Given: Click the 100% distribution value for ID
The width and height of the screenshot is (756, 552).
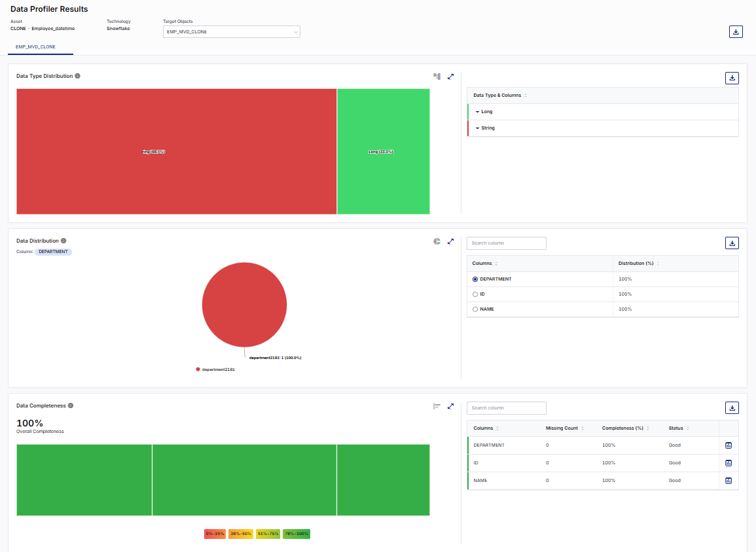Looking at the screenshot, I should tap(625, 294).
